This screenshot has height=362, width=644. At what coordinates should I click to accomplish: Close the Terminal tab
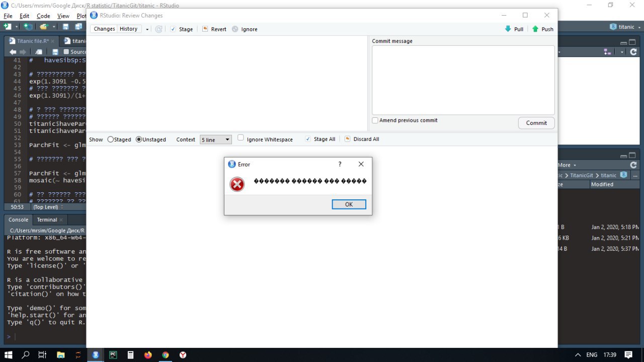point(61,220)
